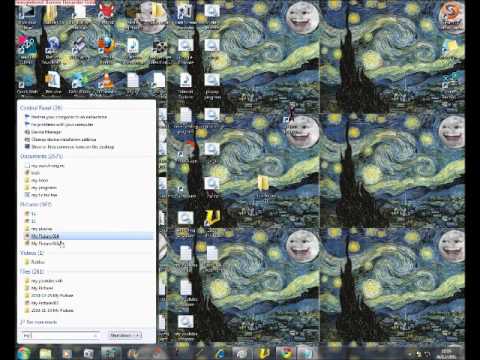Open Google Chrome from the taskbar
Screen dimensions: 480x360
(x=285, y=353)
